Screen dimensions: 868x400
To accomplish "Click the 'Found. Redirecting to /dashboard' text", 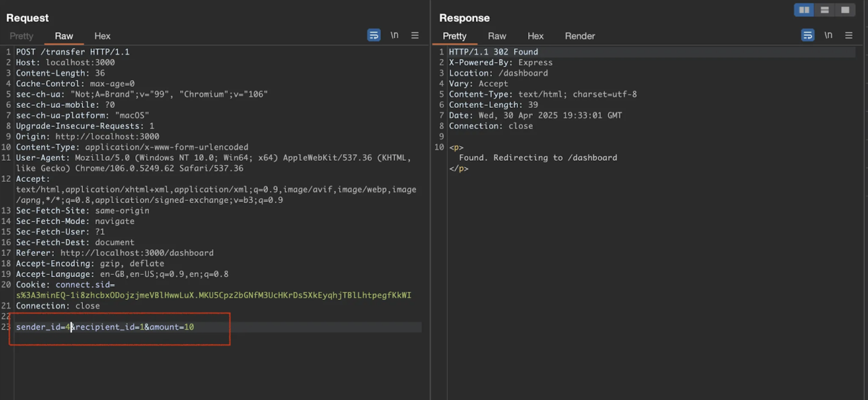I will coord(538,158).
